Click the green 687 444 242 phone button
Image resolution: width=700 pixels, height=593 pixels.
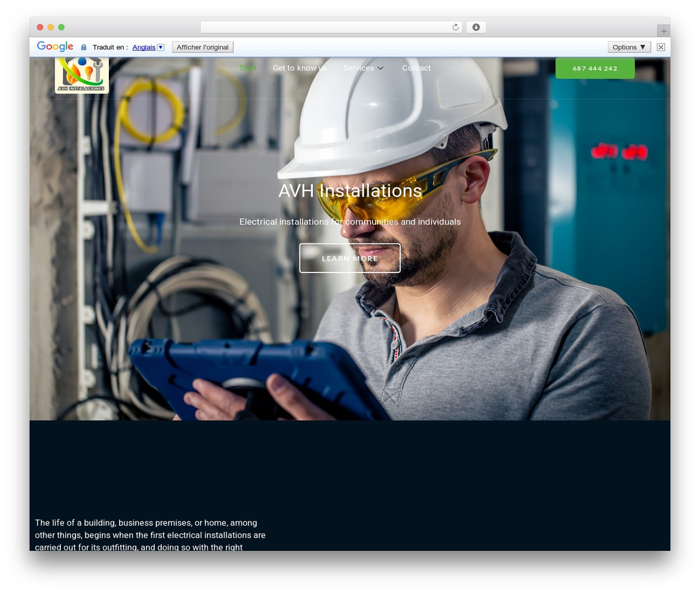pos(595,68)
